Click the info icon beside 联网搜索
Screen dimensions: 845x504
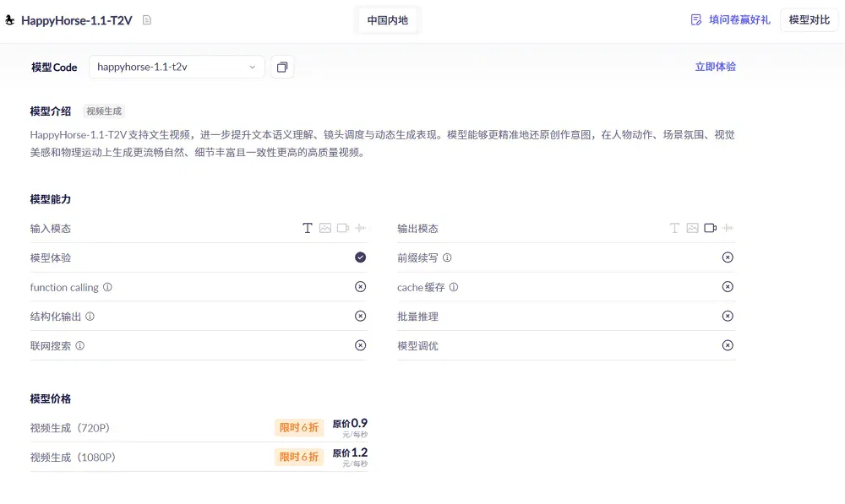click(x=79, y=345)
